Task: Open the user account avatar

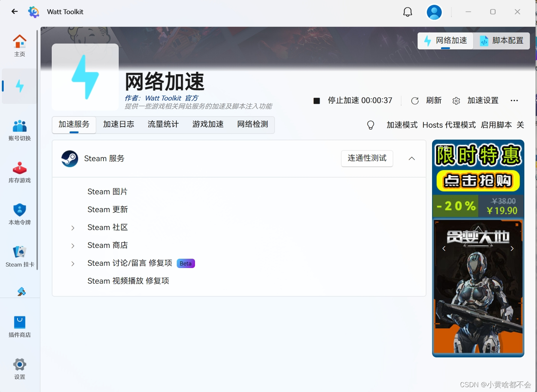Action: click(434, 12)
